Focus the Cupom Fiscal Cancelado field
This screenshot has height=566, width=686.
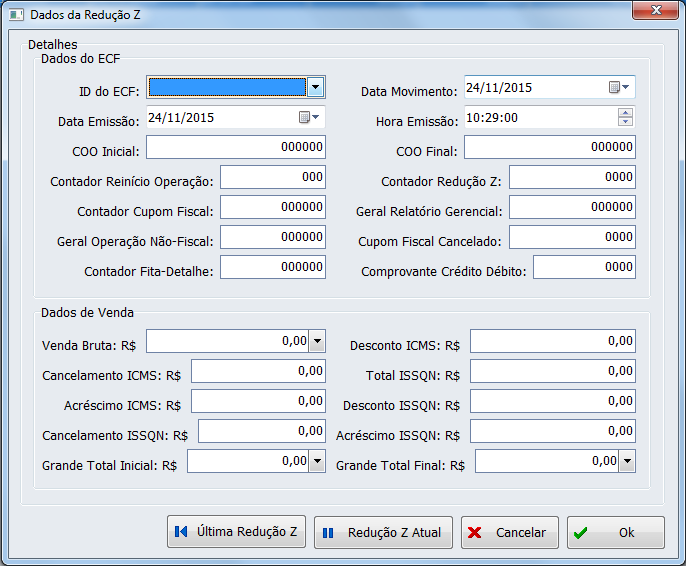pos(571,237)
